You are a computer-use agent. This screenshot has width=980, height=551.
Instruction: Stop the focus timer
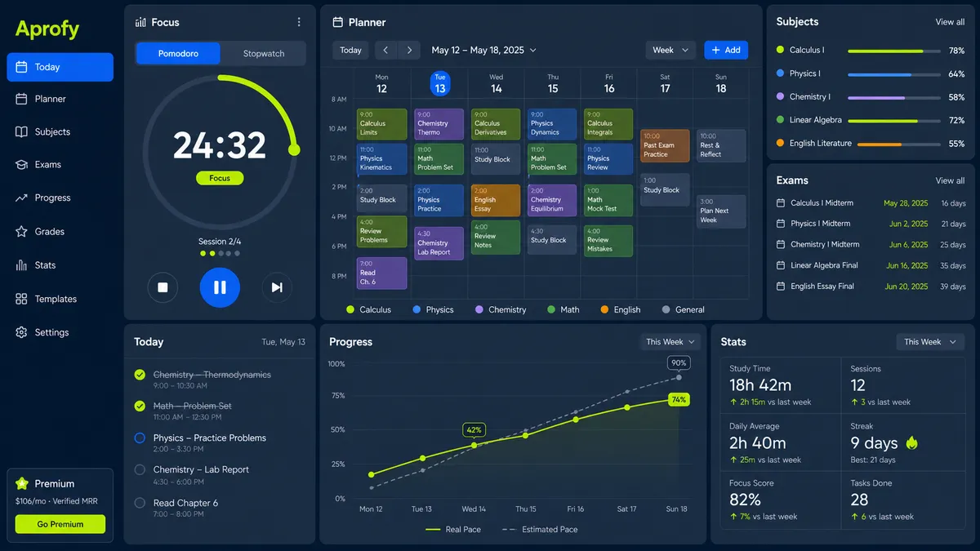tap(163, 287)
